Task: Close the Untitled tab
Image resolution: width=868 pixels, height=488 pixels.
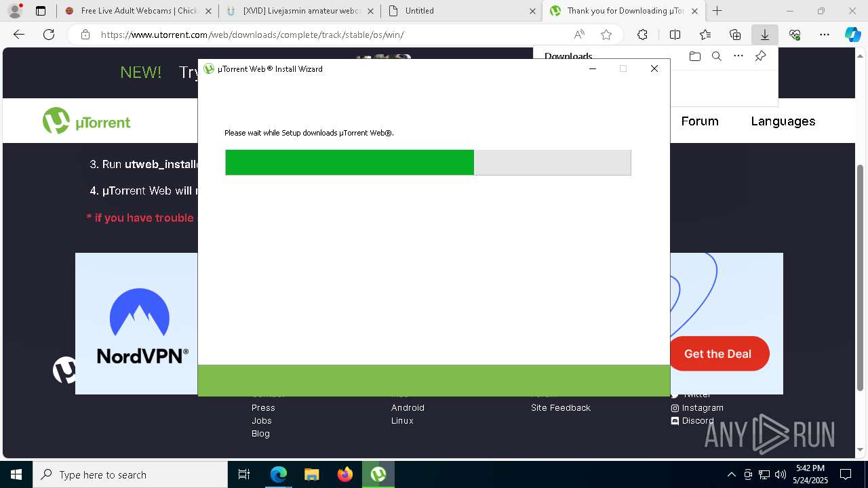Action: tap(532, 11)
